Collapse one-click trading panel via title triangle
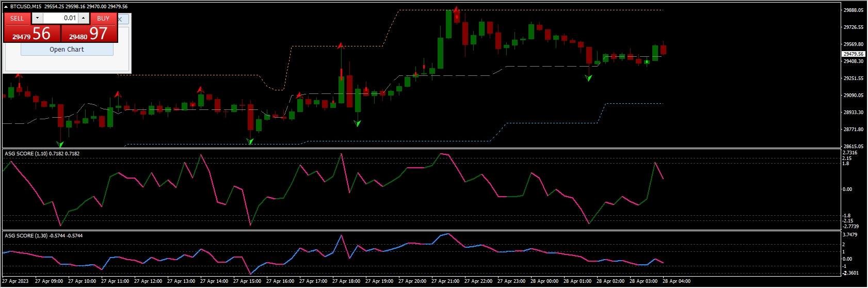868x288 pixels. (6, 7)
